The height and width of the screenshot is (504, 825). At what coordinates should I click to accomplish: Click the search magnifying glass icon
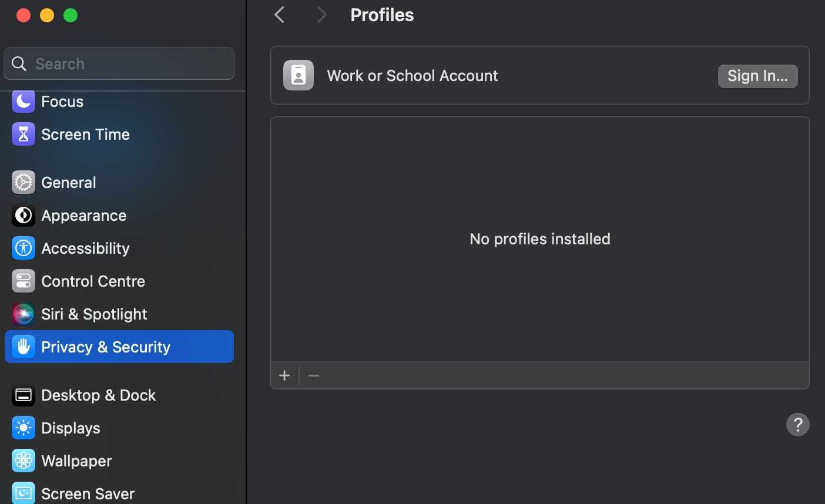(x=19, y=63)
